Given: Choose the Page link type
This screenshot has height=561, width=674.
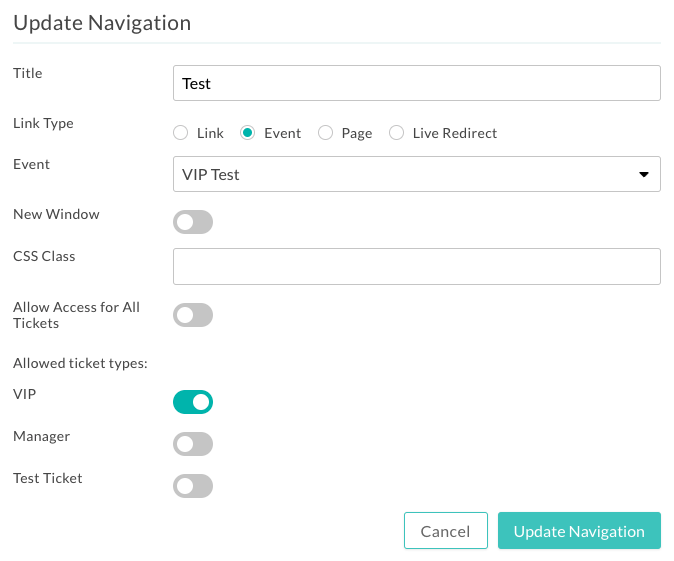Looking at the screenshot, I should pyautogui.click(x=325, y=133).
